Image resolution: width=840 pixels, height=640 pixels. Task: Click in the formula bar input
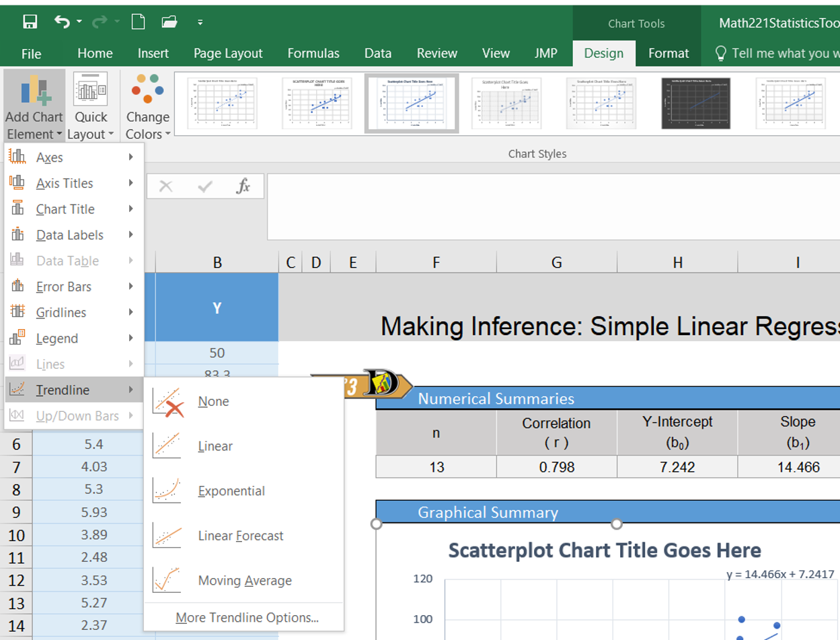(551, 206)
